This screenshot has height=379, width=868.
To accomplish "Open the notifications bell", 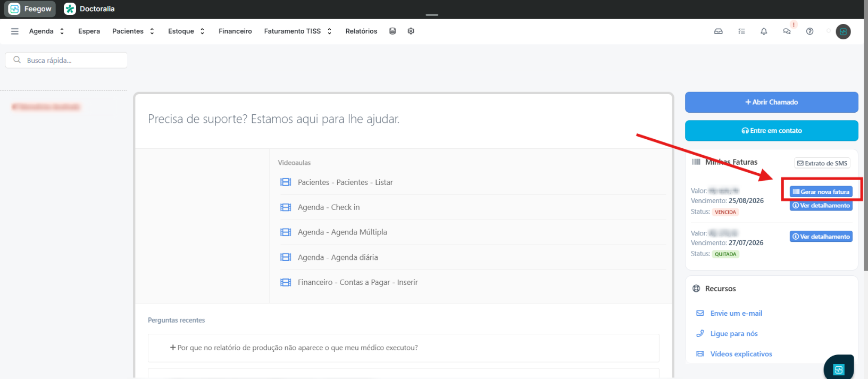I will pos(764,31).
